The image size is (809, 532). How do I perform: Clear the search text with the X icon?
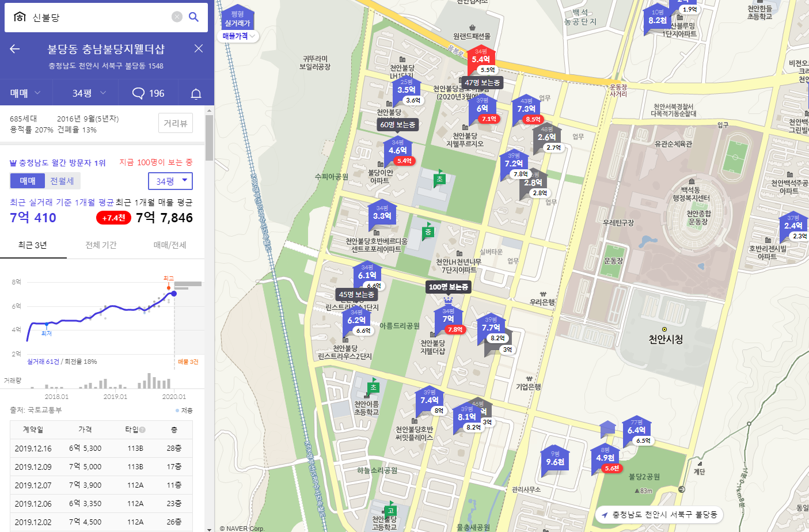177,17
